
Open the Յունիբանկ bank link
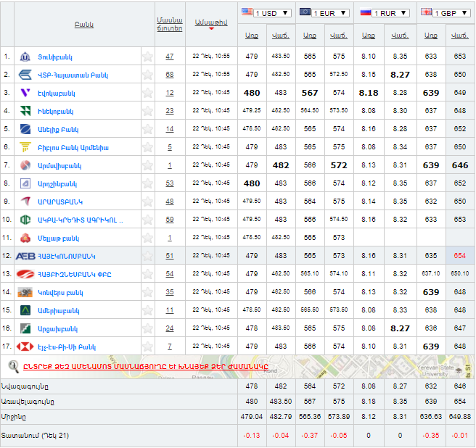(55, 57)
